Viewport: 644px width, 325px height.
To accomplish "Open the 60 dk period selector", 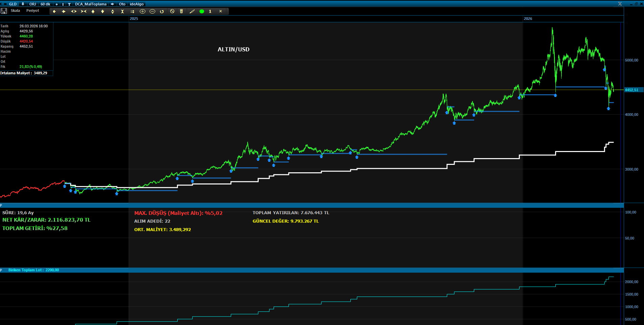I will [x=45, y=4].
